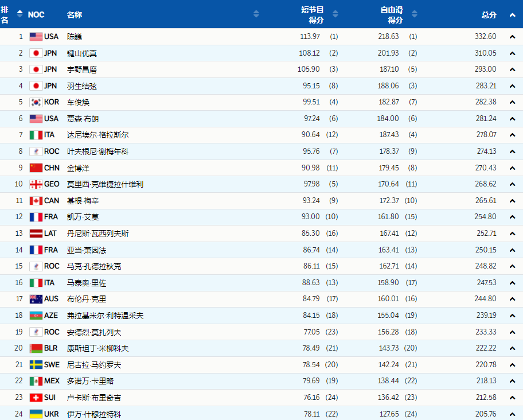Click the Georgia flag in row 10
The image size is (523, 420).
coord(35,184)
